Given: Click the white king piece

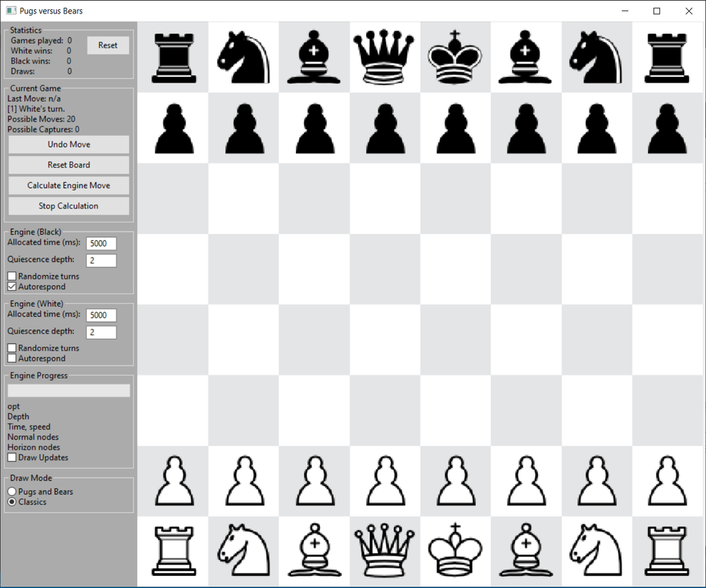Looking at the screenshot, I should (x=455, y=551).
